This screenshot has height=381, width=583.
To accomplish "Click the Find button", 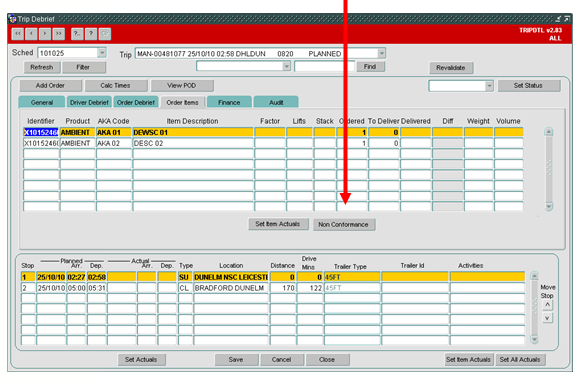I will point(370,67).
